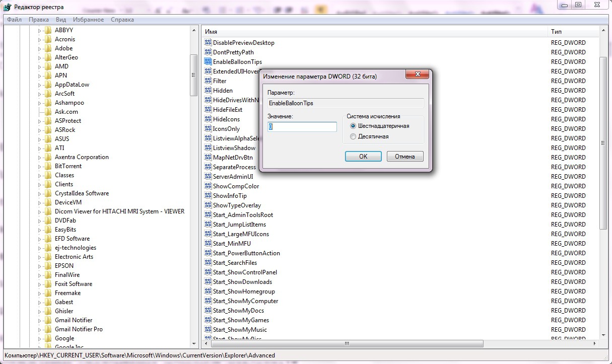Open the Файл menu
Image resolution: width=612 pixels, height=364 pixels.
(15, 20)
